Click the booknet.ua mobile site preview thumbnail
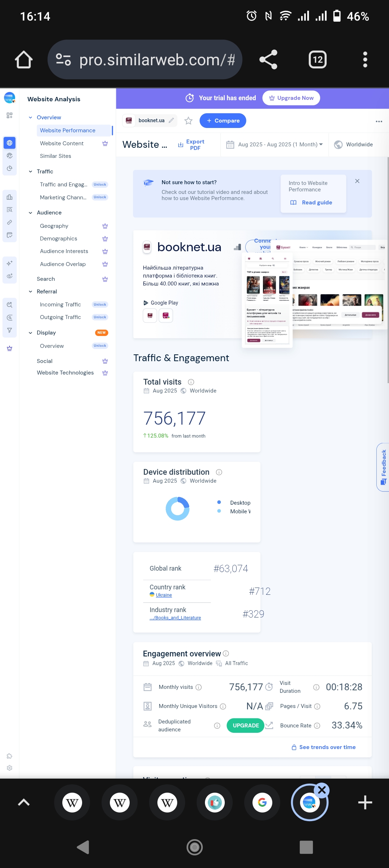389x868 pixels. [267, 300]
